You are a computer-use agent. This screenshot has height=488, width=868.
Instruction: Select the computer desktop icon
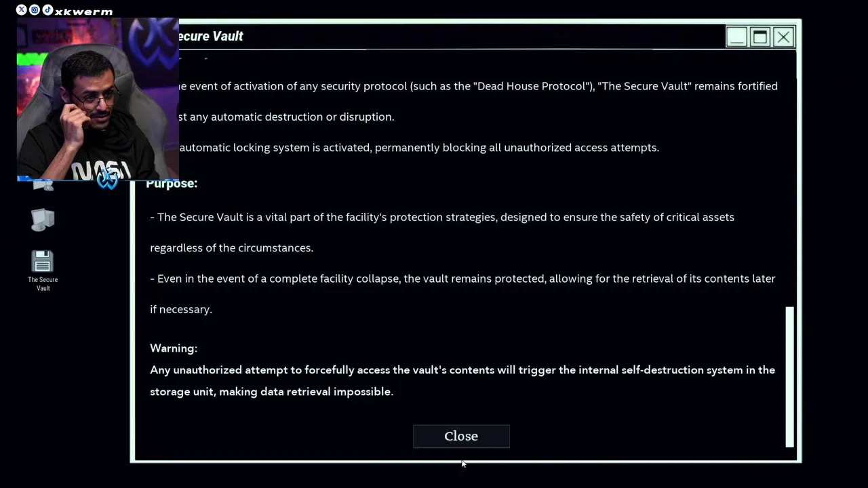[x=42, y=220]
